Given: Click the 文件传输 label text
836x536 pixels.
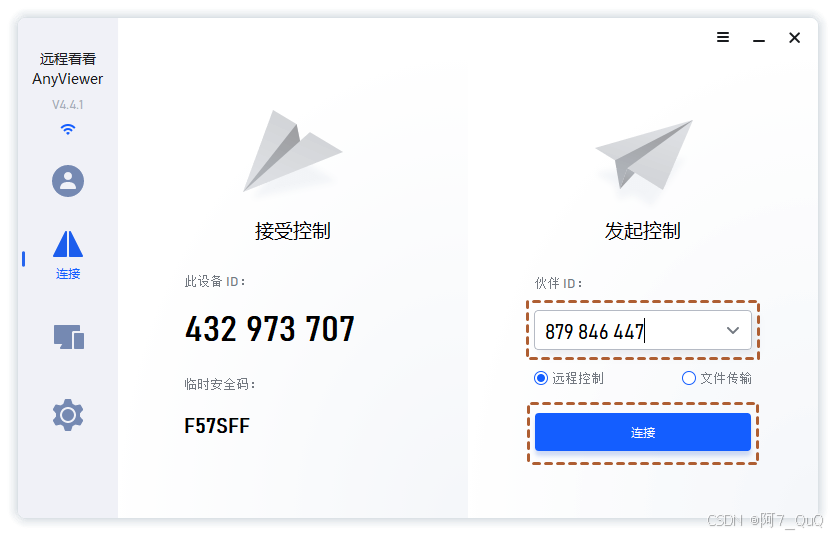Looking at the screenshot, I should coord(726,378).
